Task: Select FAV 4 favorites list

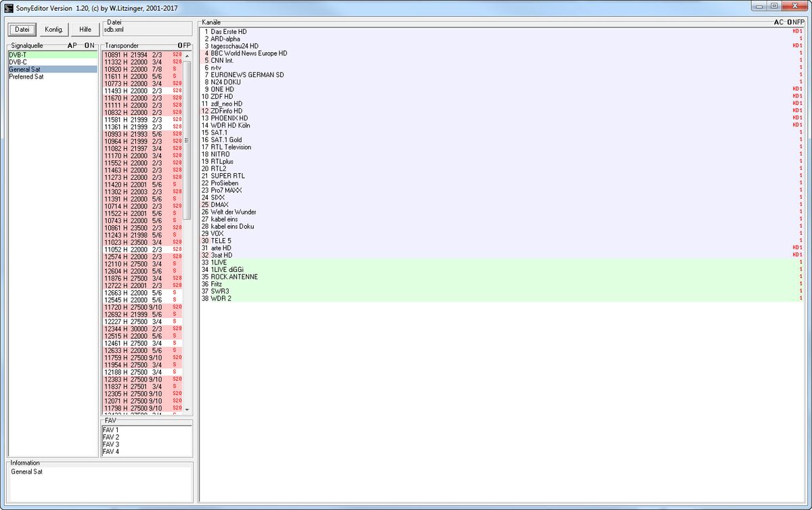Action: pyautogui.click(x=146, y=452)
